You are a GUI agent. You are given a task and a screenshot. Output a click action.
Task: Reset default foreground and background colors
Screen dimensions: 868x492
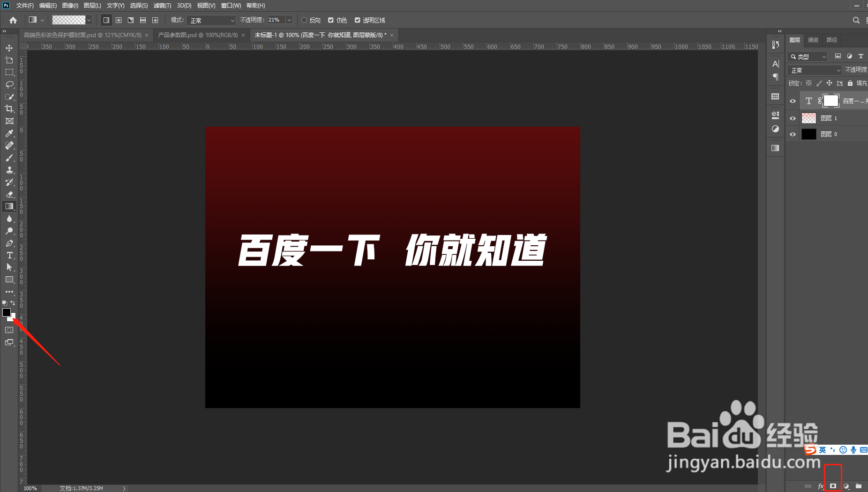tap(5, 303)
